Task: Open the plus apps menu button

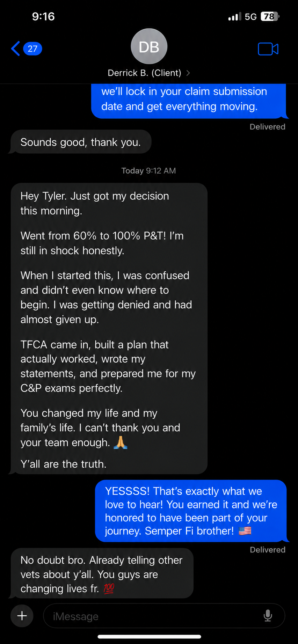Action: click(22, 616)
